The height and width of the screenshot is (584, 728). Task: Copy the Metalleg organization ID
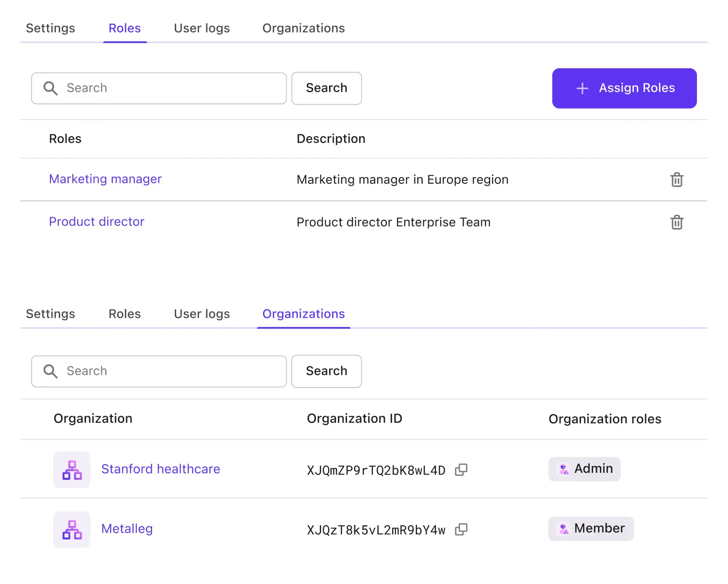click(x=461, y=529)
